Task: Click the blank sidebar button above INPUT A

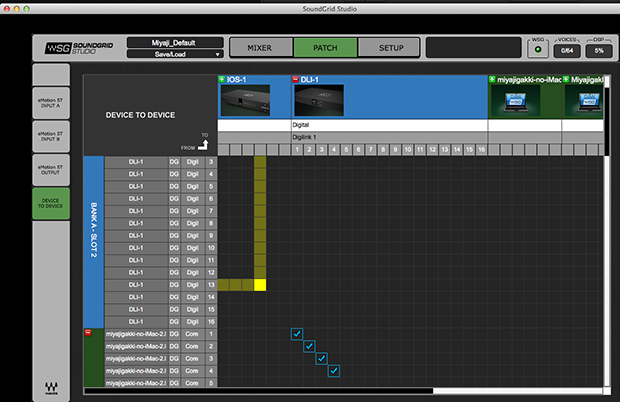Action: click(51, 74)
